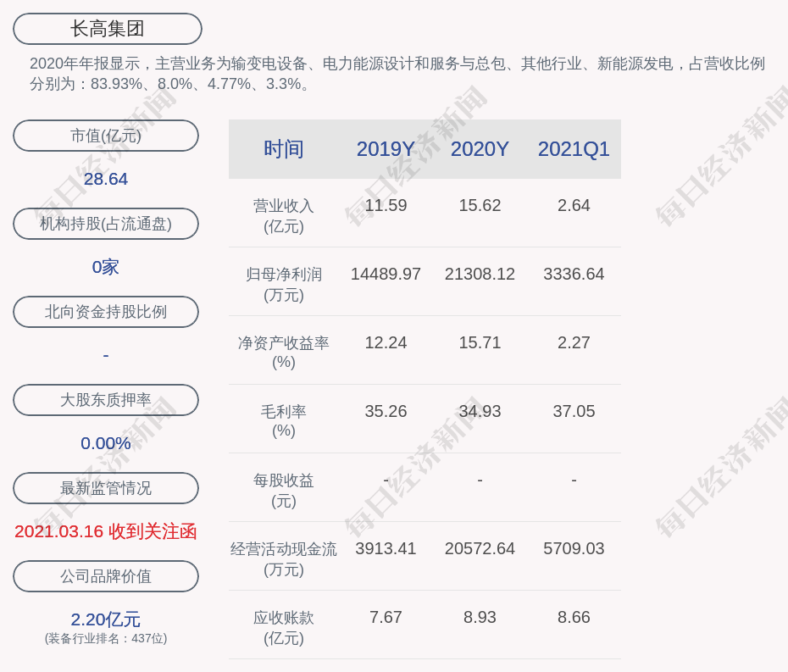
Task: Select the market value figure 28.64
Action: tap(106, 179)
